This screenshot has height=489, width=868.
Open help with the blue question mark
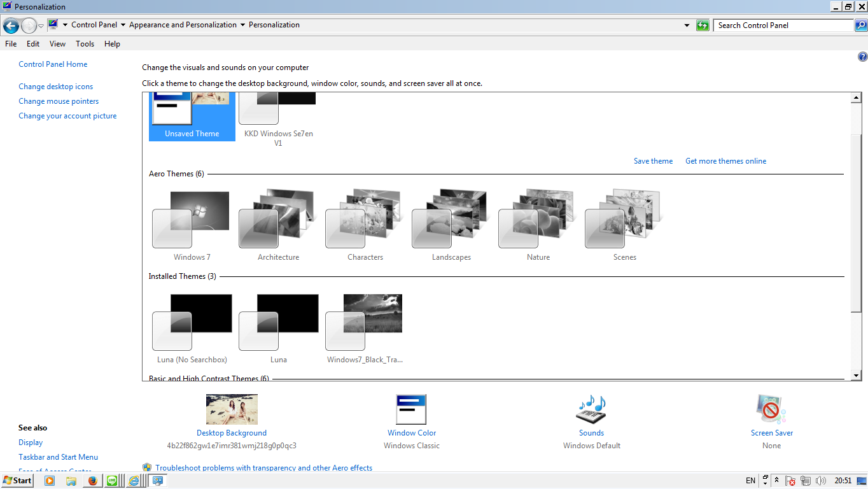862,57
